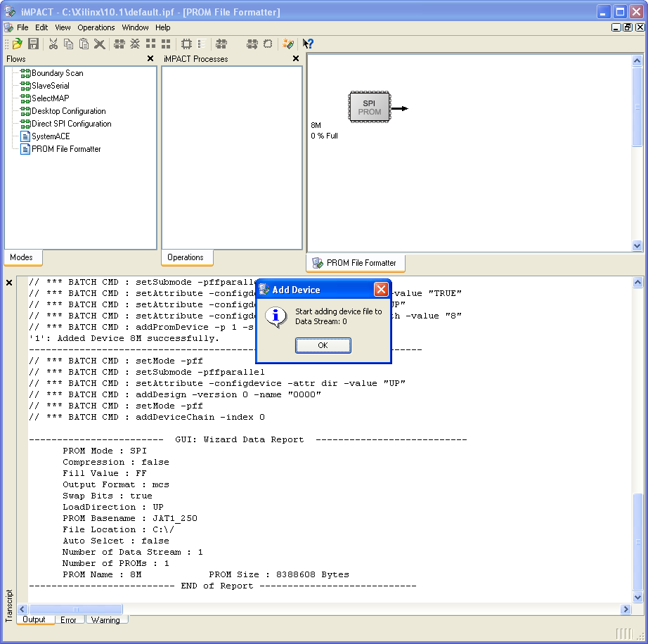Click the Cut scissors icon

point(53,44)
